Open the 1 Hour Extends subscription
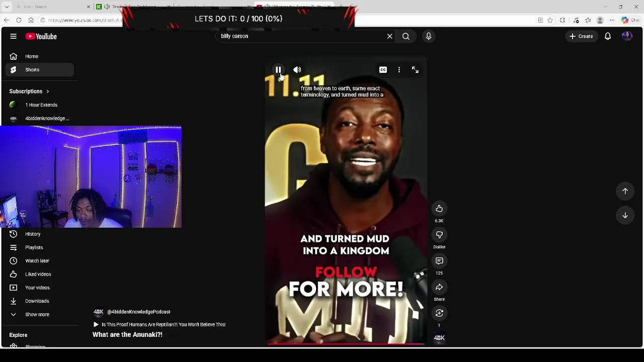 pos(40,105)
